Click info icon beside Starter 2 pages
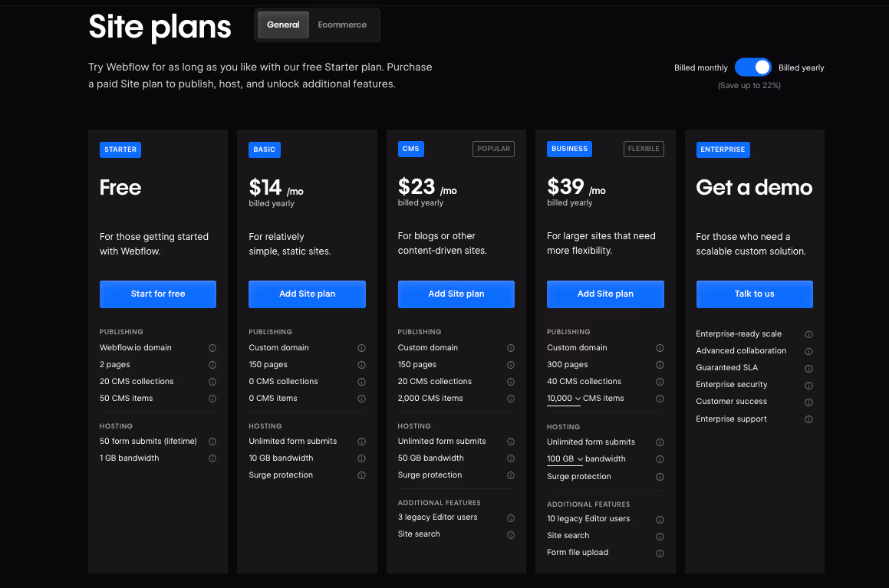The image size is (889, 588). pos(212,365)
